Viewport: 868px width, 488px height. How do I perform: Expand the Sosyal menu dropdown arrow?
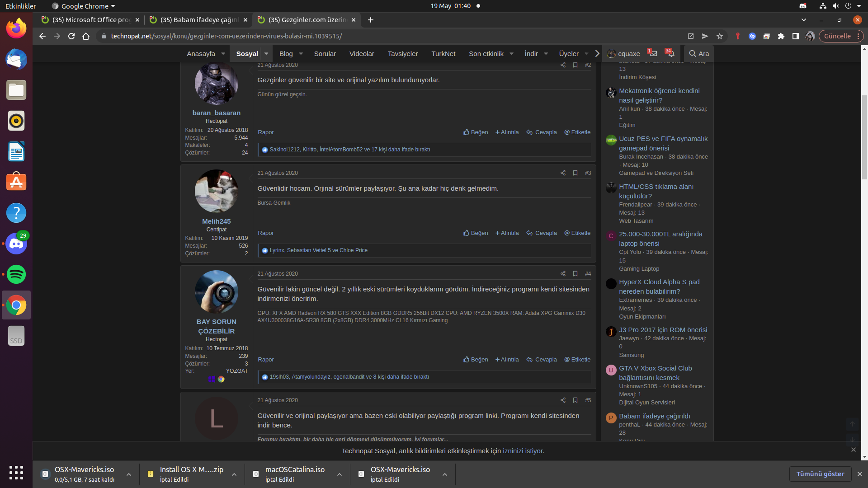(266, 53)
